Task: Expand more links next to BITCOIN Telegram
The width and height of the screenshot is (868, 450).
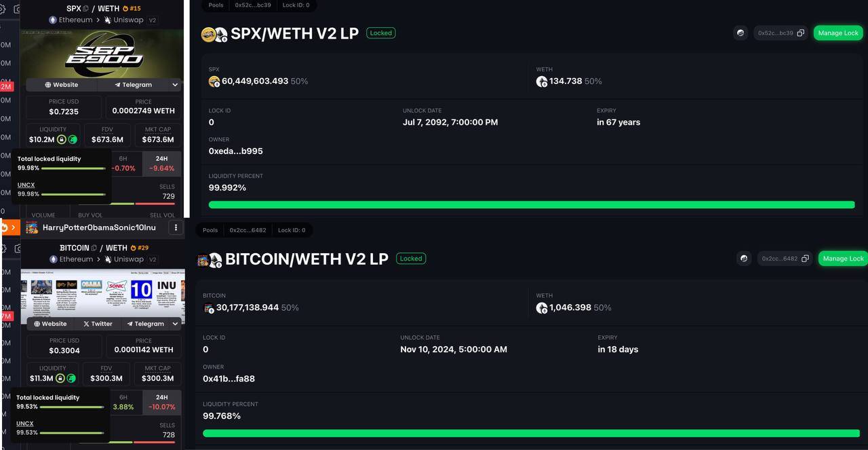Action: pyautogui.click(x=175, y=324)
